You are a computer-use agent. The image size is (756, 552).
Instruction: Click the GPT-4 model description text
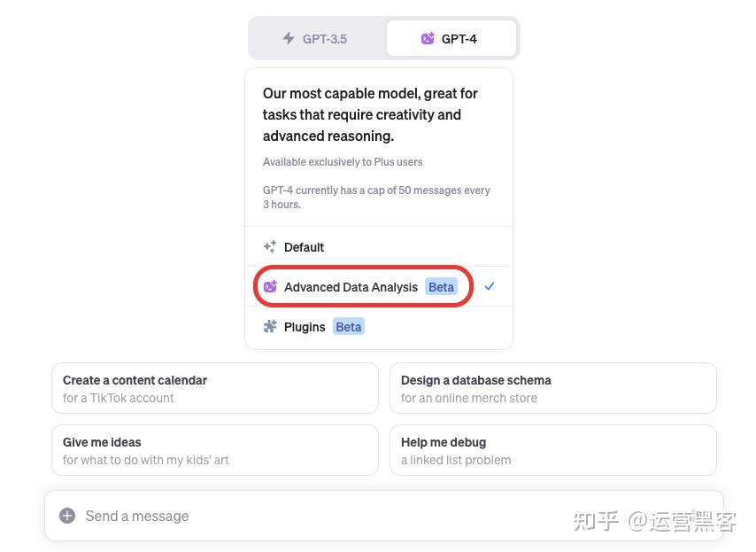370,114
